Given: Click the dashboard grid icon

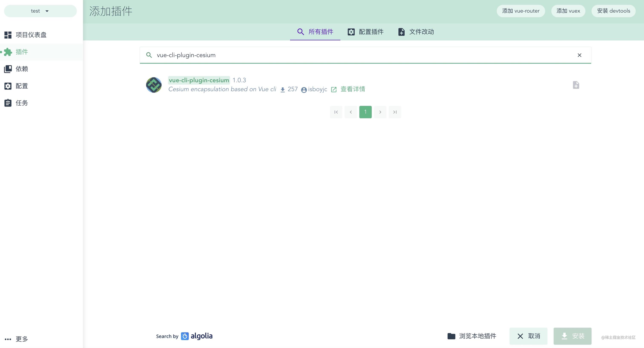Looking at the screenshot, I should pos(8,35).
